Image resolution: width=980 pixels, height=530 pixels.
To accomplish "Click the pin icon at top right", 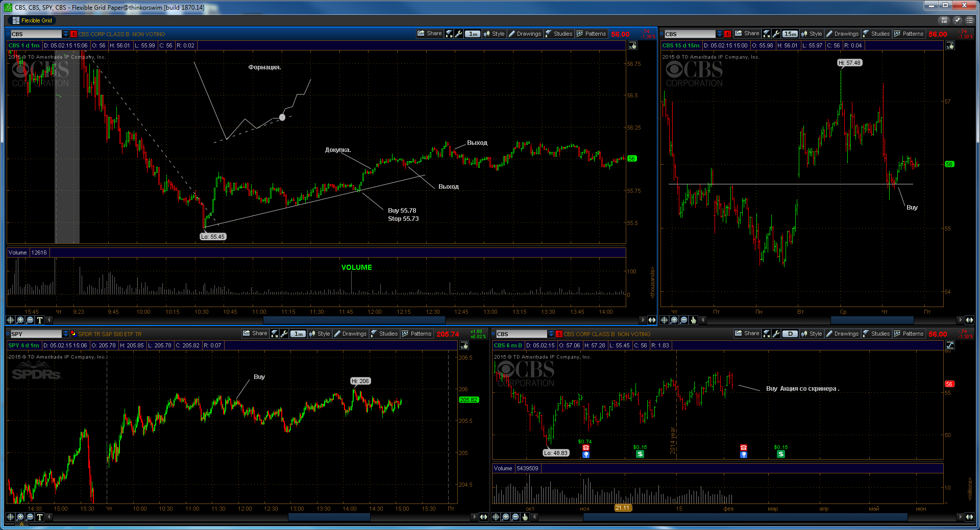I will 957,20.
